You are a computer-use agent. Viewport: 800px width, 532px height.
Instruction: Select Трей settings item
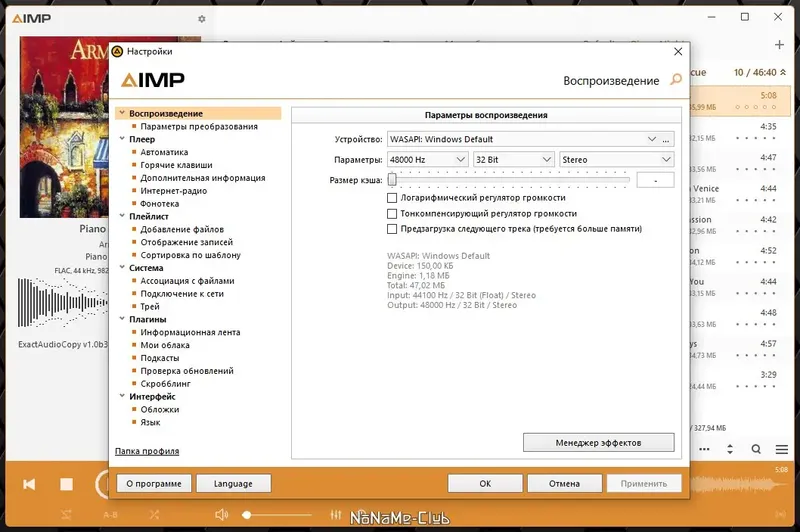[x=150, y=307]
